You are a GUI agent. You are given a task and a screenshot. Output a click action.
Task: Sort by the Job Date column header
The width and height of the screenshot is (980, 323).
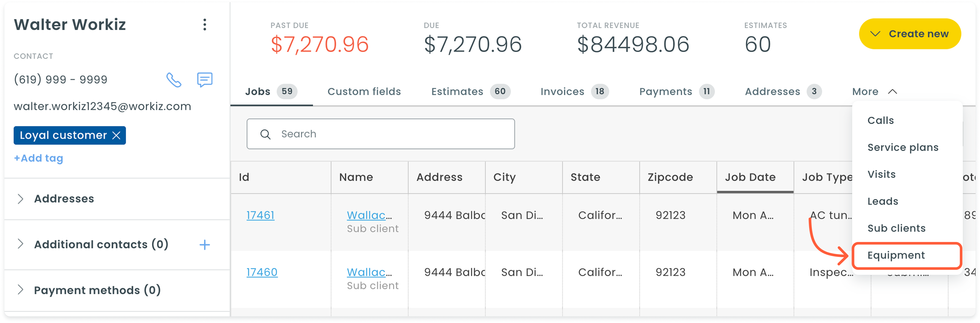click(750, 177)
